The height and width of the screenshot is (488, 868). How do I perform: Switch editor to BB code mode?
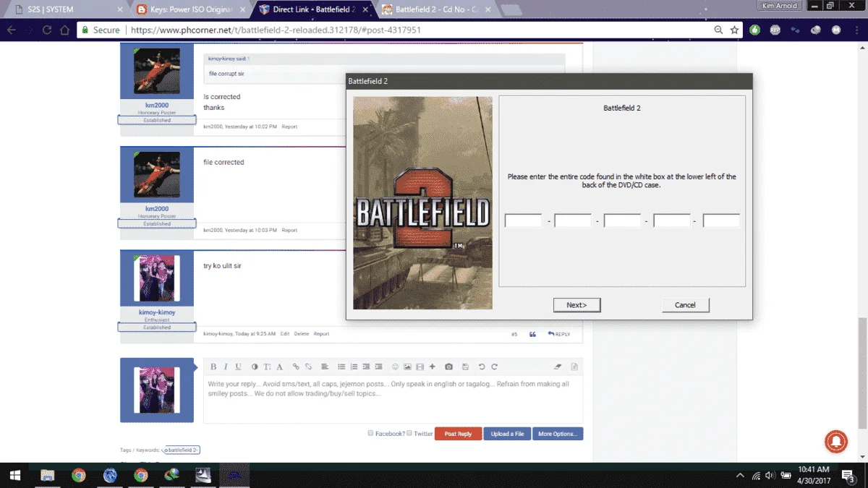coord(574,367)
